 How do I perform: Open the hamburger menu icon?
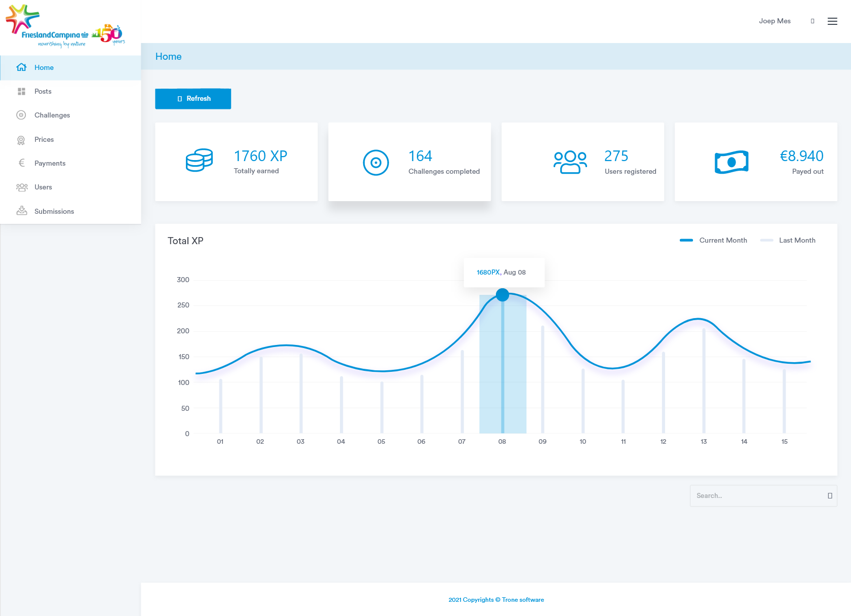(832, 21)
